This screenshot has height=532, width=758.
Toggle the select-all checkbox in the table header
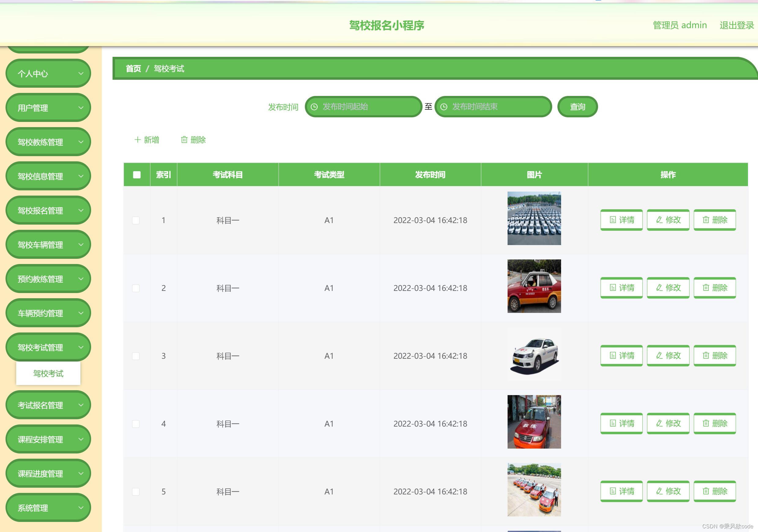137,174
